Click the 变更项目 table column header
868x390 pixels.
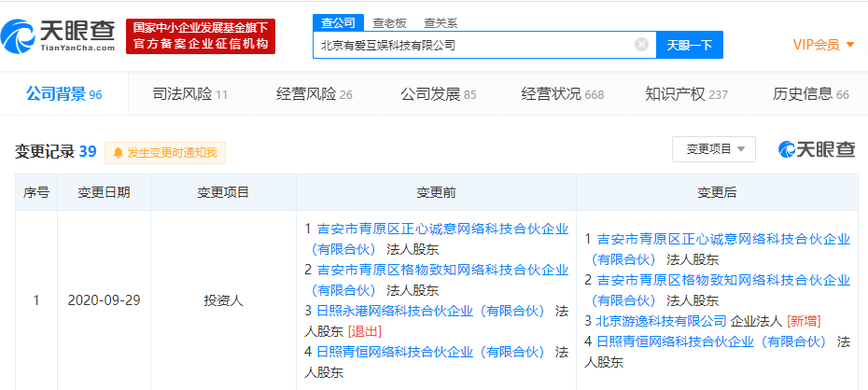point(223,192)
